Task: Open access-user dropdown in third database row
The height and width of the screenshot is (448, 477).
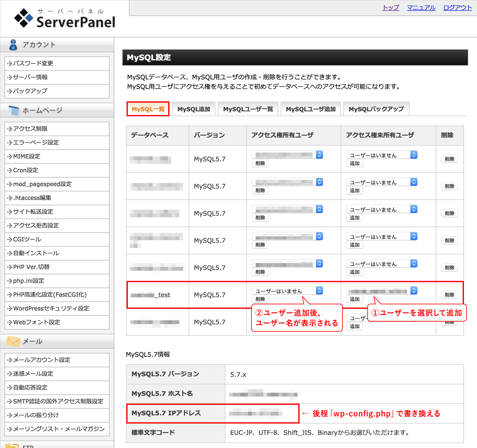Action: pyautogui.click(x=287, y=209)
